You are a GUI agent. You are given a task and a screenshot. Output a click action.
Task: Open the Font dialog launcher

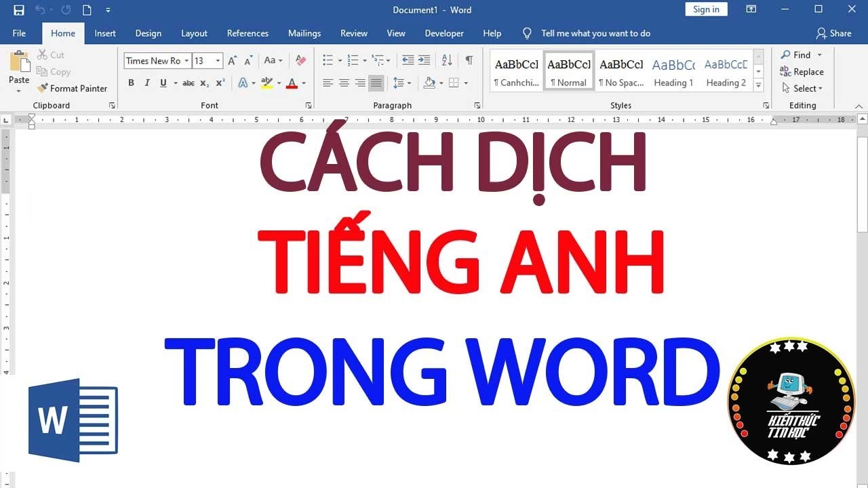[309, 106]
